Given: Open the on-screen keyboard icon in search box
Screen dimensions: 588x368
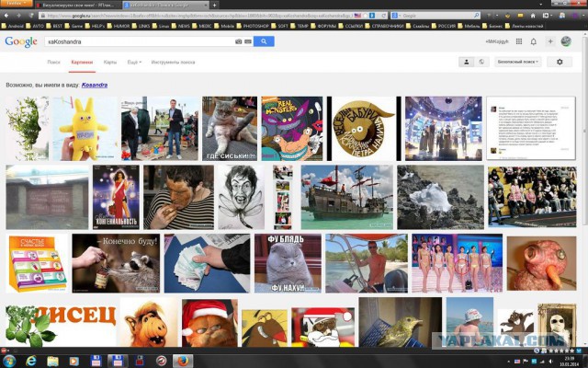Looking at the screenshot, I should click(x=248, y=41).
